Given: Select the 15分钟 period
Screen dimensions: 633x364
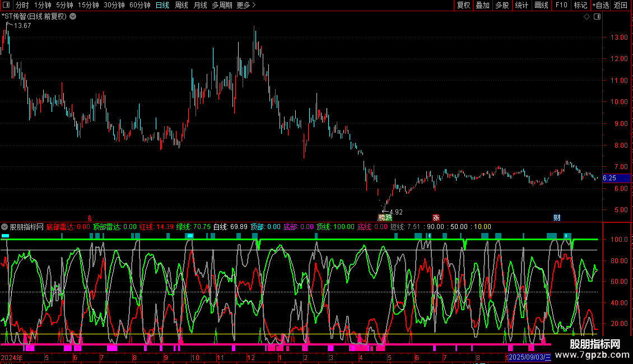Looking at the screenshot, I should point(89,5).
